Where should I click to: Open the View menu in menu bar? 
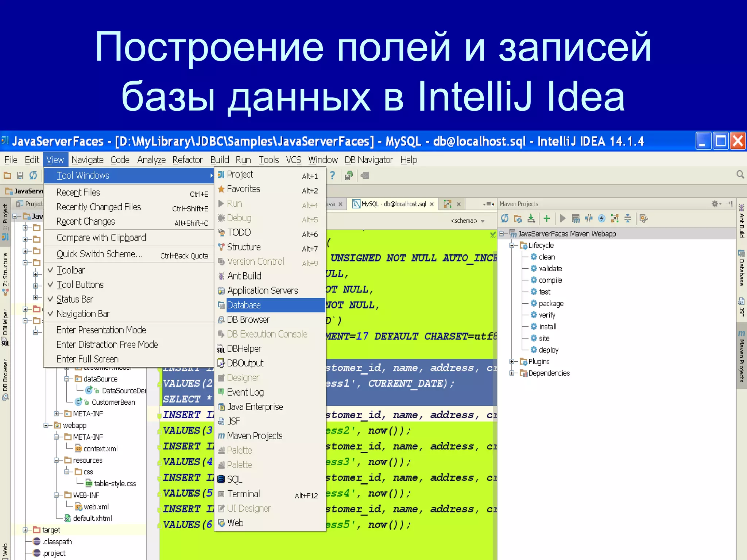[55, 160]
